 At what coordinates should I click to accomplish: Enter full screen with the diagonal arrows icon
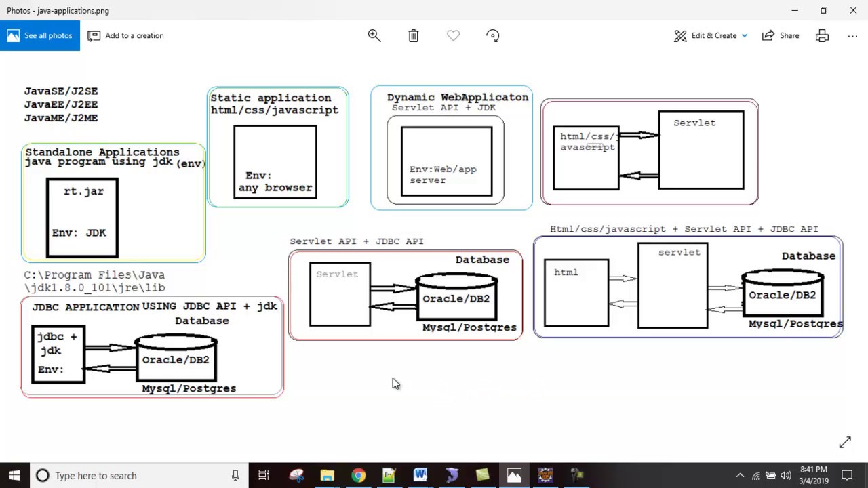tap(845, 442)
